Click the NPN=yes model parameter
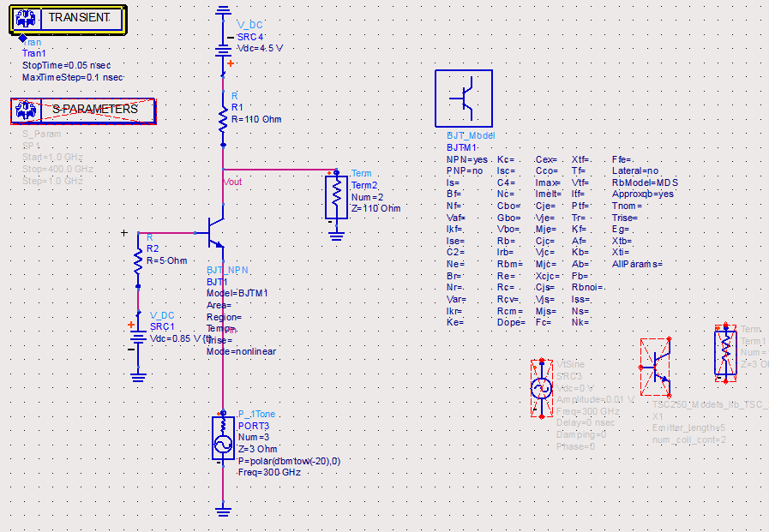Screen dimensions: 769x532 pyautogui.click(x=467, y=159)
